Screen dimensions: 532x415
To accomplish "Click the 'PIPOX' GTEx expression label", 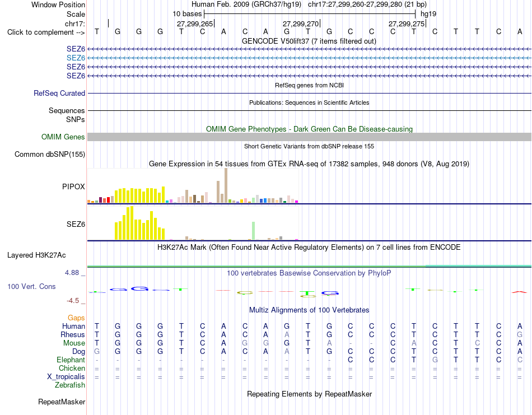I will (73, 186).
